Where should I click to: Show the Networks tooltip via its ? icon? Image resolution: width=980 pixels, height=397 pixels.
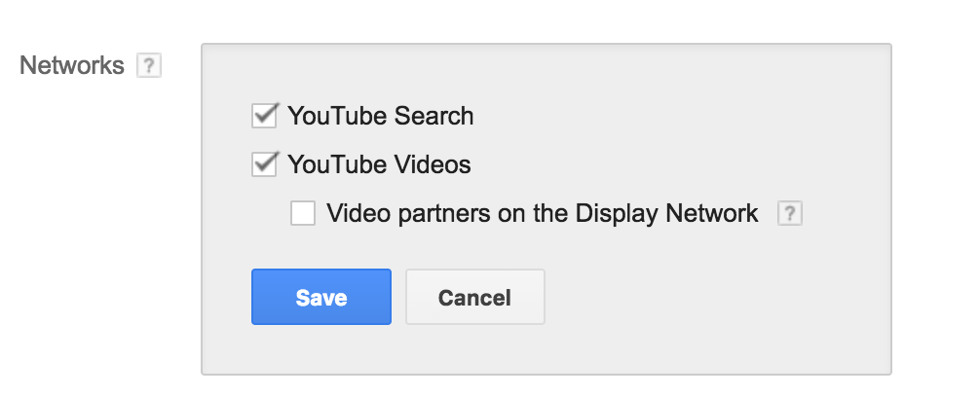click(x=149, y=65)
